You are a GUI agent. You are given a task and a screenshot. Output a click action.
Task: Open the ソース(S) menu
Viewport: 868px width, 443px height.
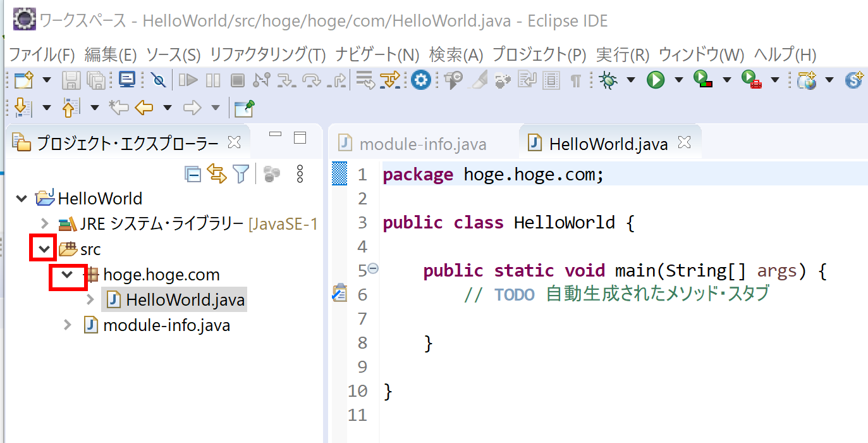tap(173, 54)
